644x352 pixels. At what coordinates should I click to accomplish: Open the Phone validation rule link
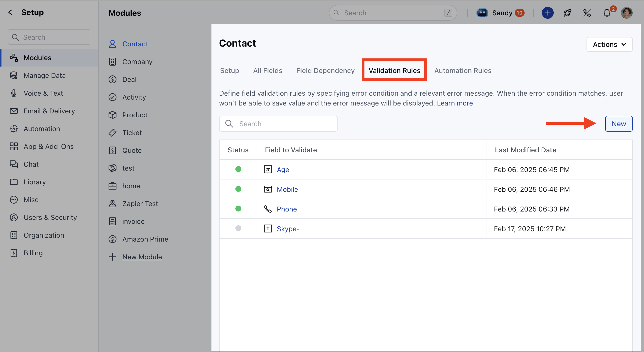pos(286,209)
